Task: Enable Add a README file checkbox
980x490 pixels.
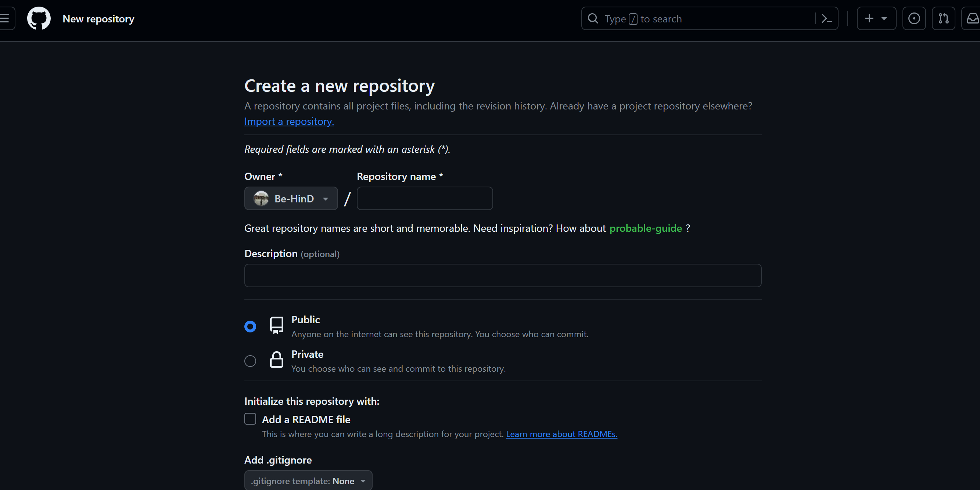Action: point(250,419)
